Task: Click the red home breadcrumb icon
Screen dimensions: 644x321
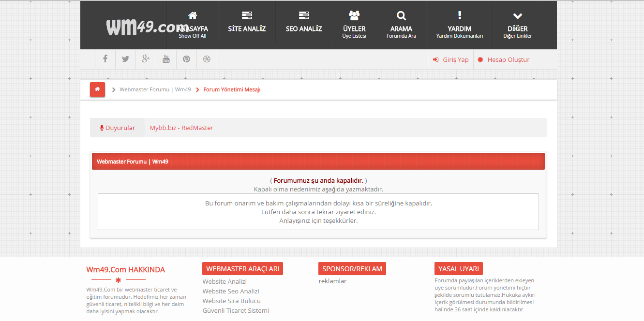Action: pyautogui.click(x=97, y=89)
